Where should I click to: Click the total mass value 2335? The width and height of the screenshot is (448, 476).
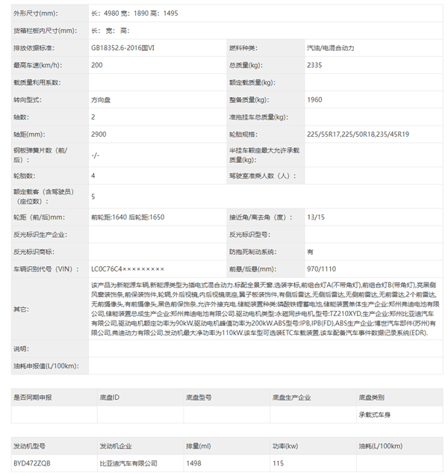pos(314,65)
